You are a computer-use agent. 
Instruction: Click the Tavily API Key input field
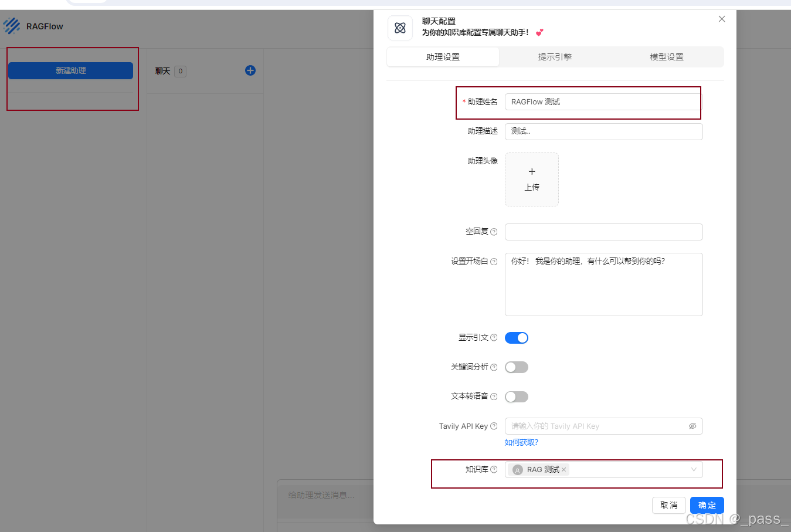tap(604, 426)
